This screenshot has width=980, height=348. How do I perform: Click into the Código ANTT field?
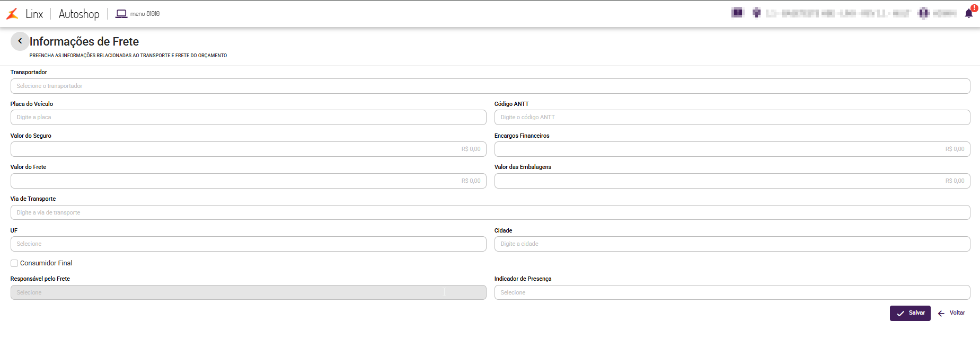(x=732, y=118)
